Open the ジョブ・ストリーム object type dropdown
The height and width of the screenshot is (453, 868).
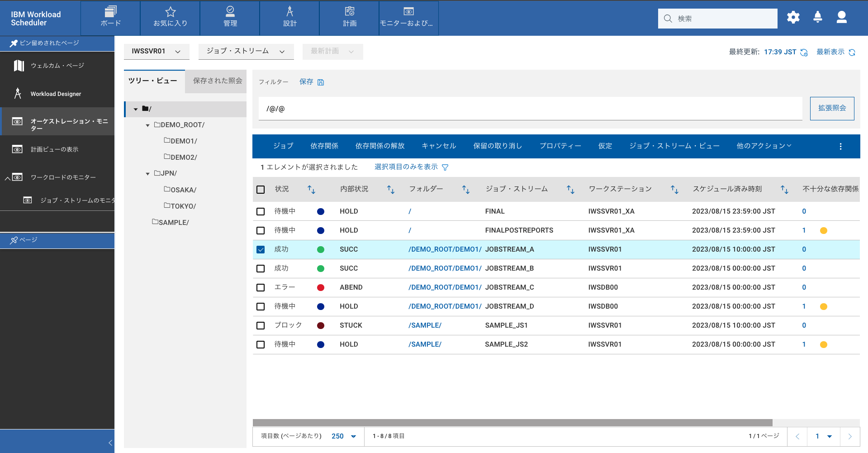click(246, 52)
